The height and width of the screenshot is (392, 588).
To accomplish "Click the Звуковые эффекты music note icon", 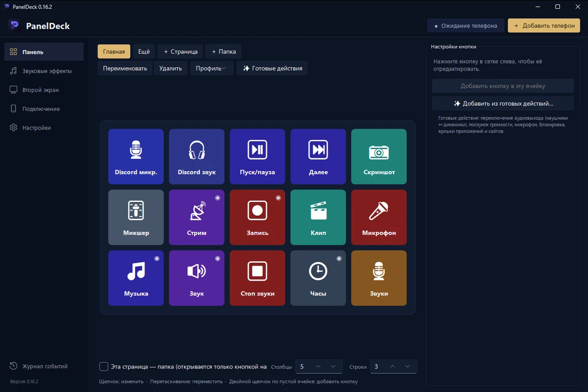I will 13,71.
